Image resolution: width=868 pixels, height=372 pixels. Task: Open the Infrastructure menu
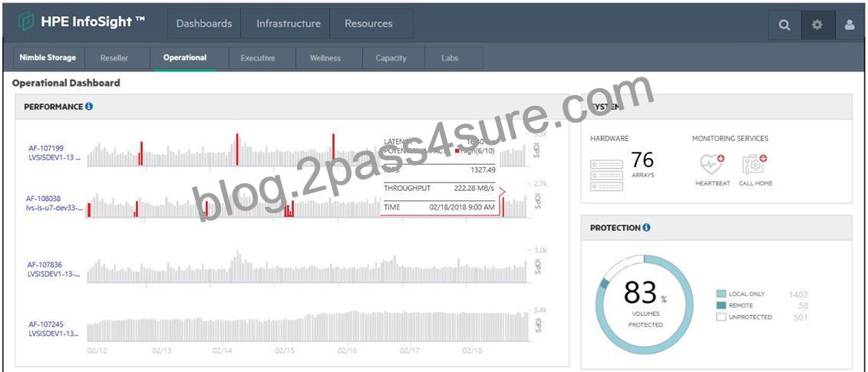[289, 24]
